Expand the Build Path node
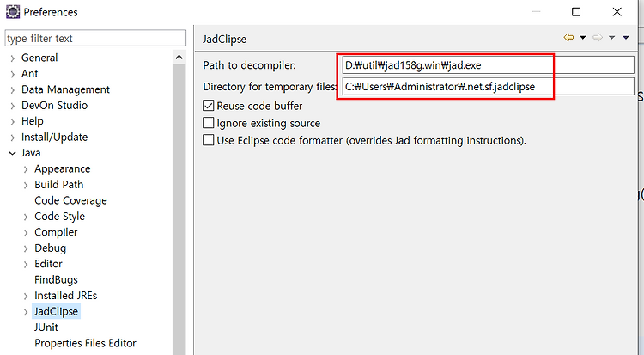 (x=26, y=185)
